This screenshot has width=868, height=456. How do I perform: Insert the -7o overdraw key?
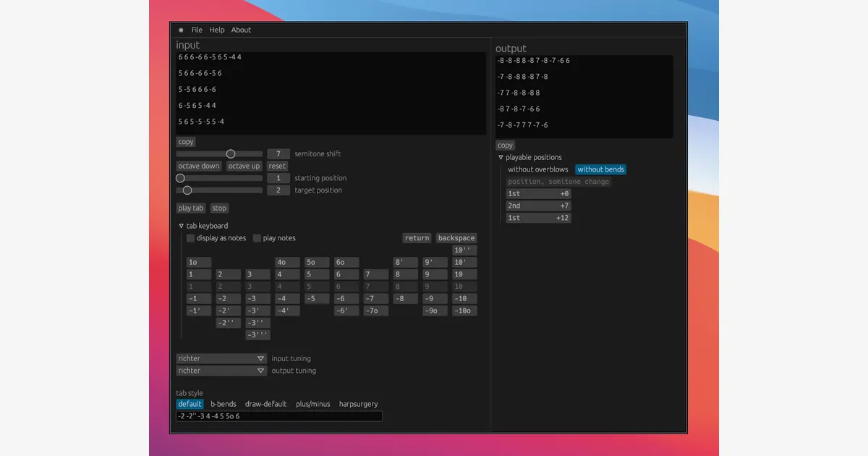tap(376, 311)
